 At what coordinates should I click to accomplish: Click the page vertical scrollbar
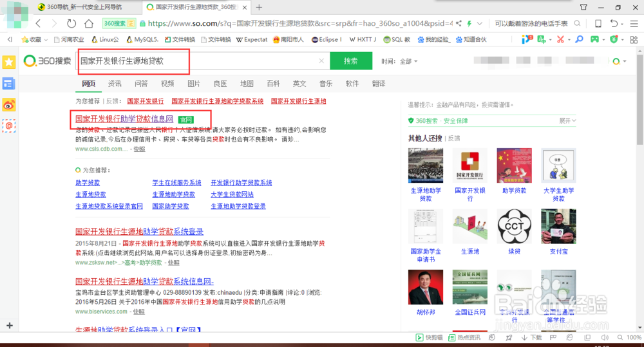639,100
